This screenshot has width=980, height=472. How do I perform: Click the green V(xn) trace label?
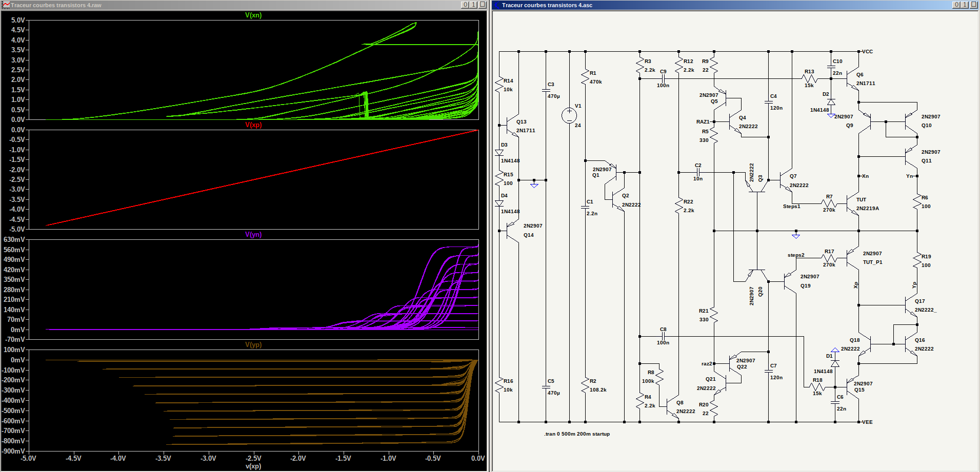[x=253, y=15]
